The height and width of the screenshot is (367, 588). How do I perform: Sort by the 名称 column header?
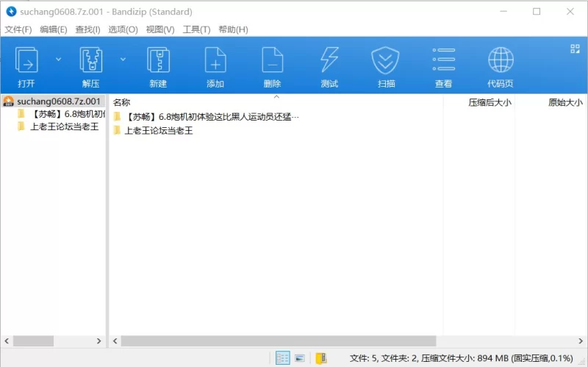[122, 102]
